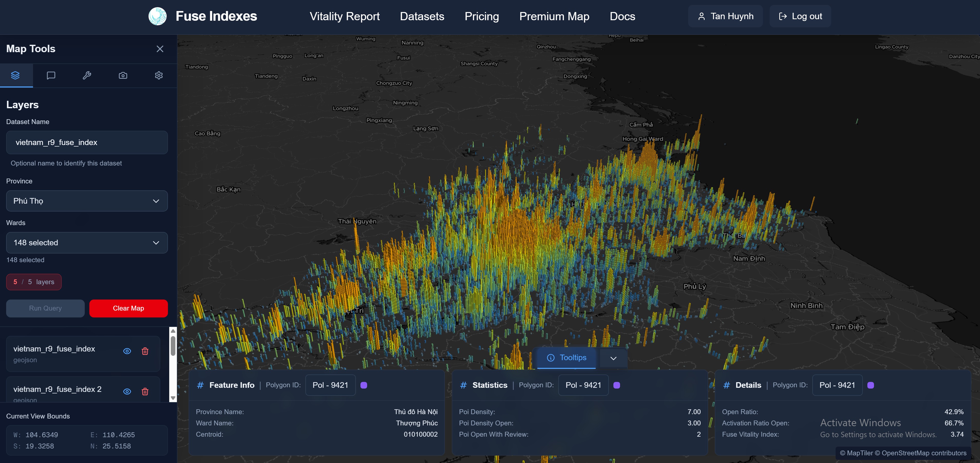Click the user profile icon

701,16
